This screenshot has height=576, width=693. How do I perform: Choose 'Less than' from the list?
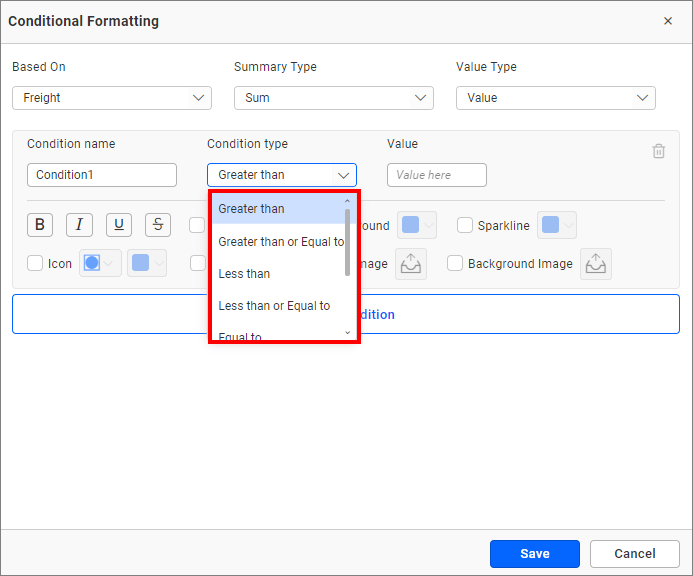(245, 274)
